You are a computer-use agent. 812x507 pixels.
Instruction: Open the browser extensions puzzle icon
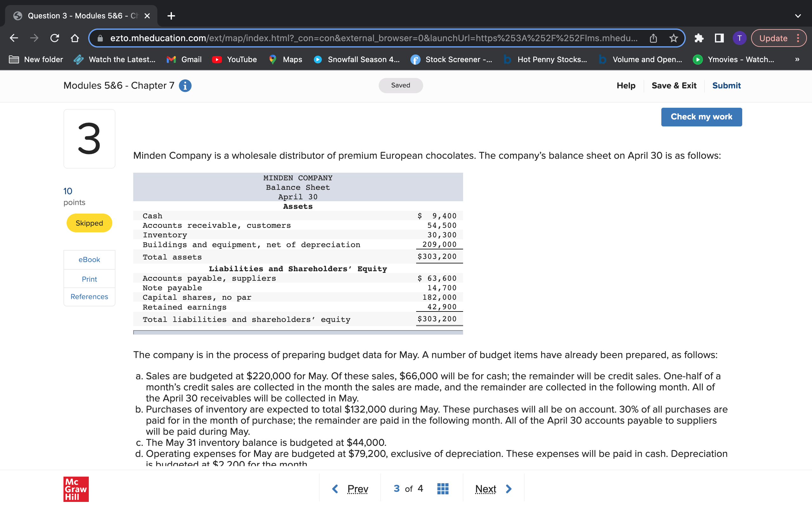coord(699,38)
